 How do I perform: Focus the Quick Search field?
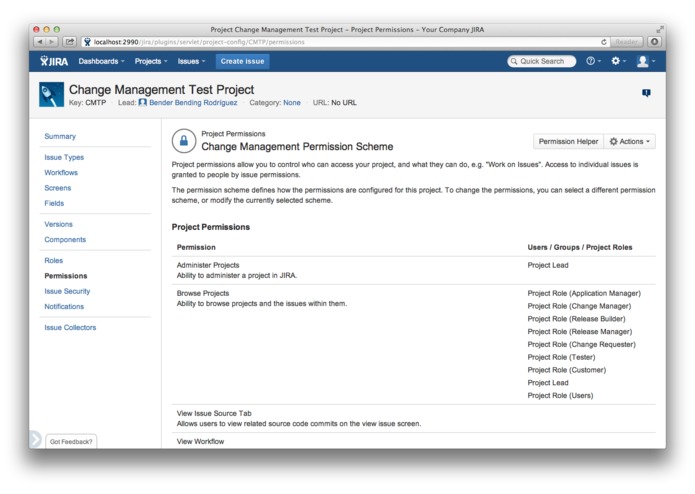(x=542, y=61)
